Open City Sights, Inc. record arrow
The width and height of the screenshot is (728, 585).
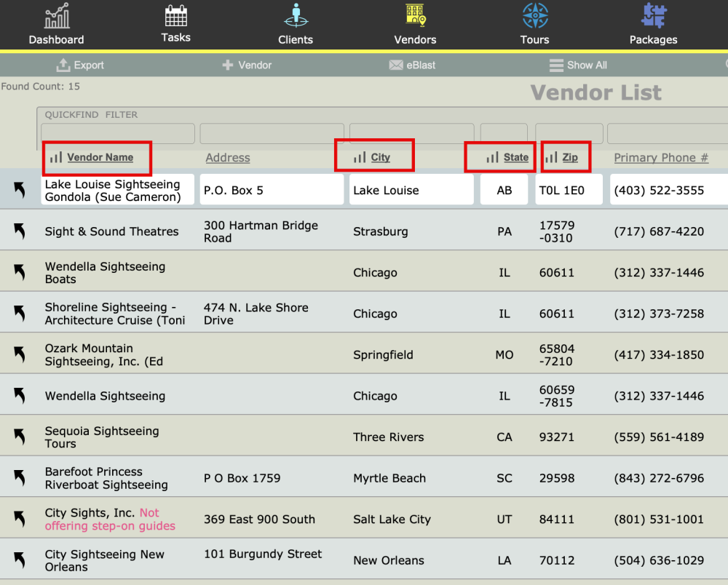[20, 519]
